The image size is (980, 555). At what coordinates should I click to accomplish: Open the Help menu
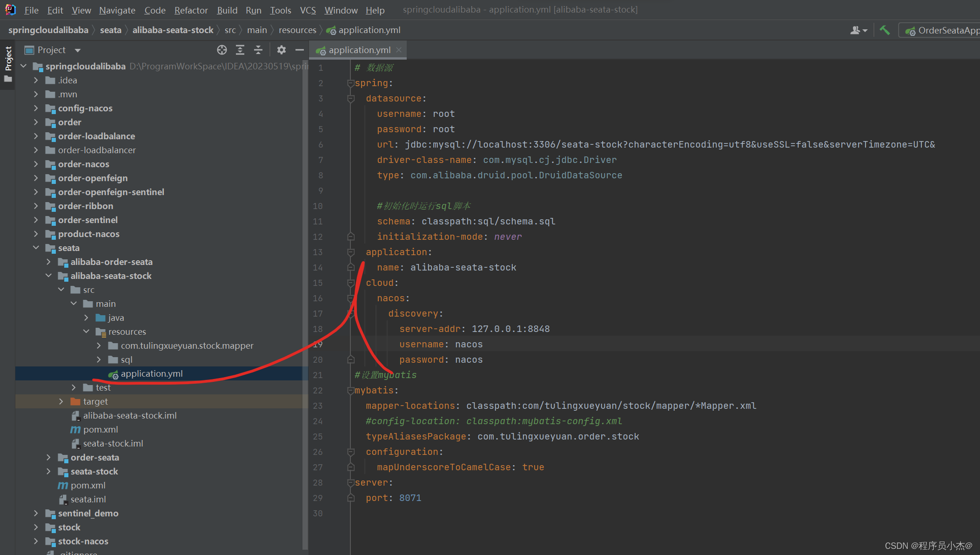point(375,10)
